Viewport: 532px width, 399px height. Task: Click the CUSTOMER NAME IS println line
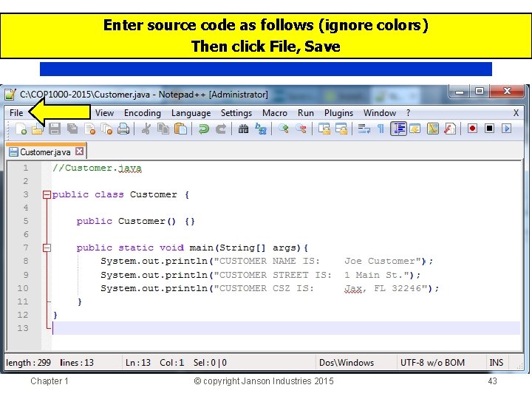click(x=267, y=261)
